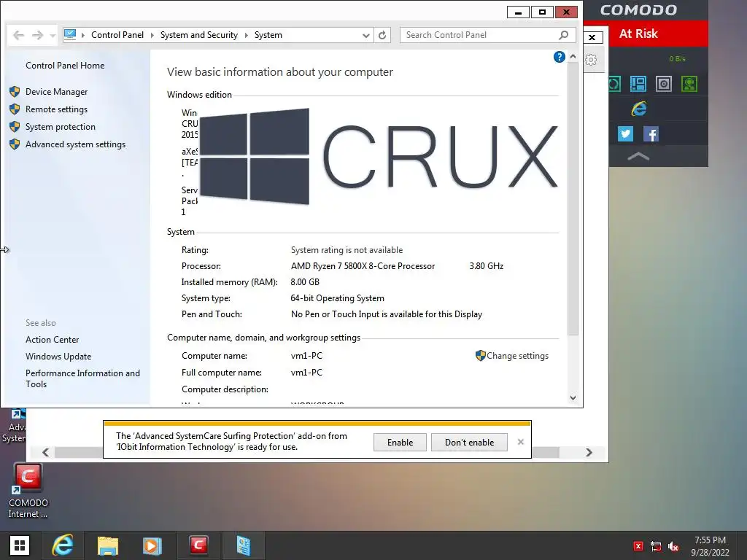Open recent pages dropdown arrow
This screenshot has width=747, height=560.
[53, 35]
